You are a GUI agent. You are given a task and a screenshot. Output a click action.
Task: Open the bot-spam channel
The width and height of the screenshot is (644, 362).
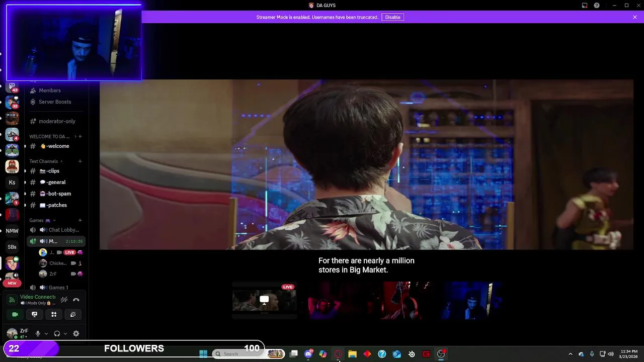coord(56,194)
